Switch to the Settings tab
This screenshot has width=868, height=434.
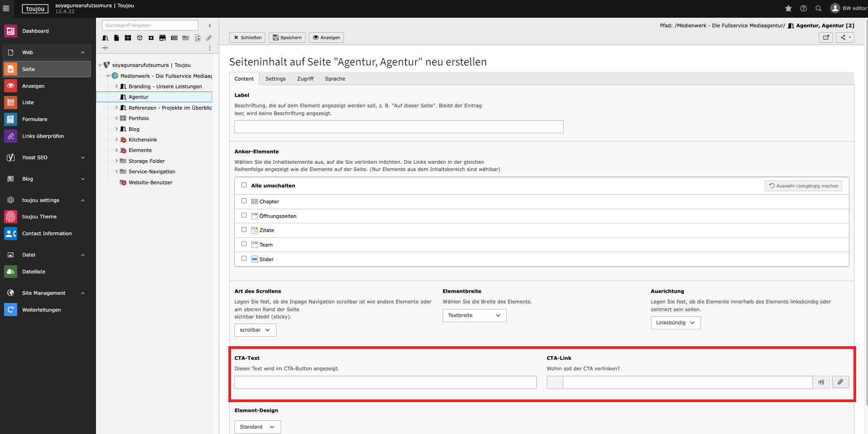(275, 79)
